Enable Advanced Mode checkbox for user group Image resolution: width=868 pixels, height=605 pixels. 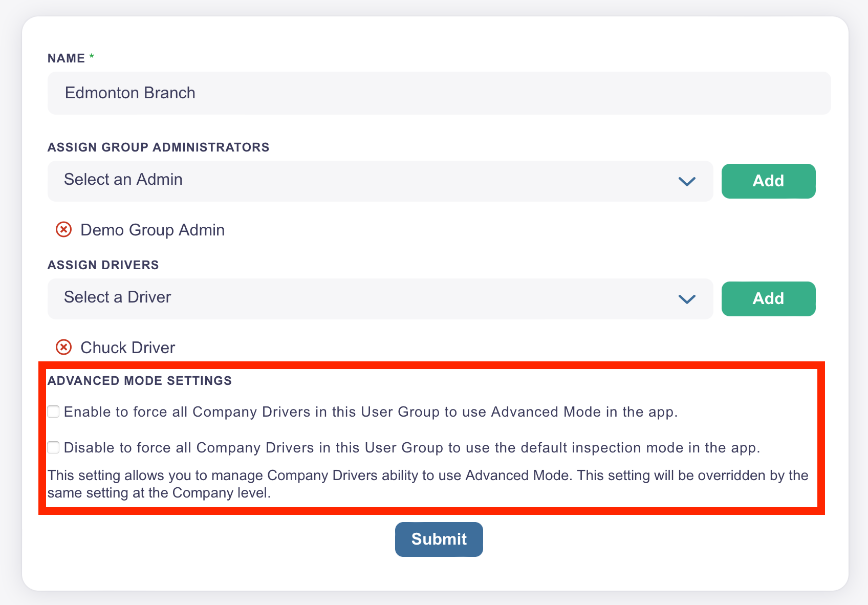click(x=54, y=412)
